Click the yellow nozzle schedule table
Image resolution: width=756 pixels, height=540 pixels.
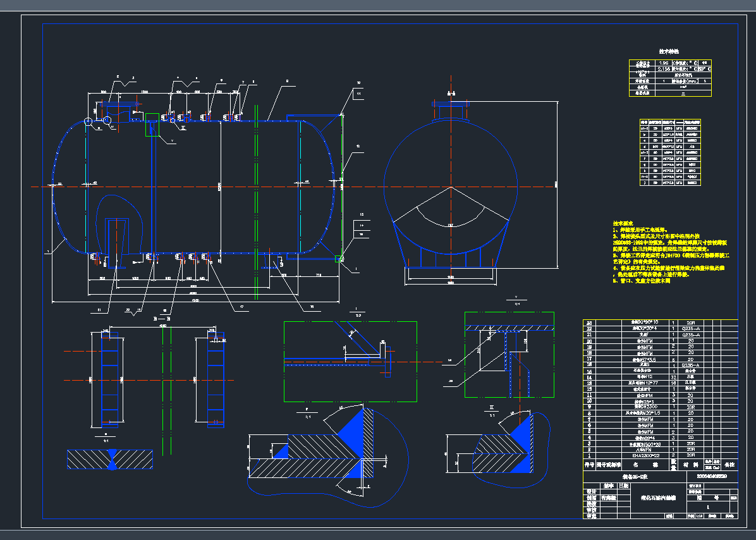671,152
